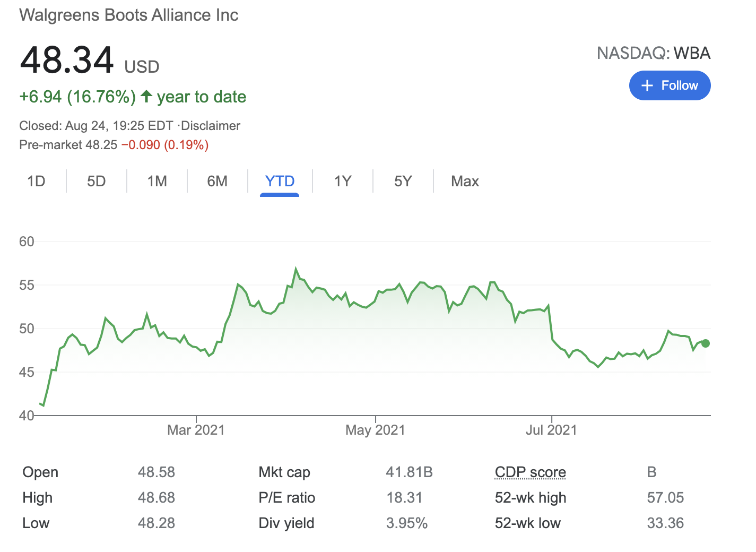Show the 5Y chart range
Image resolution: width=756 pixels, height=552 pixels.
(x=403, y=182)
